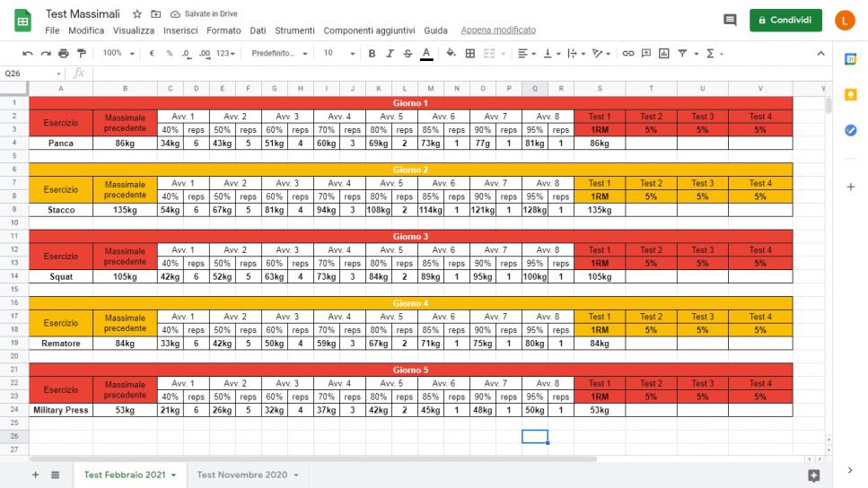Click the green Condividi button

[x=785, y=20]
